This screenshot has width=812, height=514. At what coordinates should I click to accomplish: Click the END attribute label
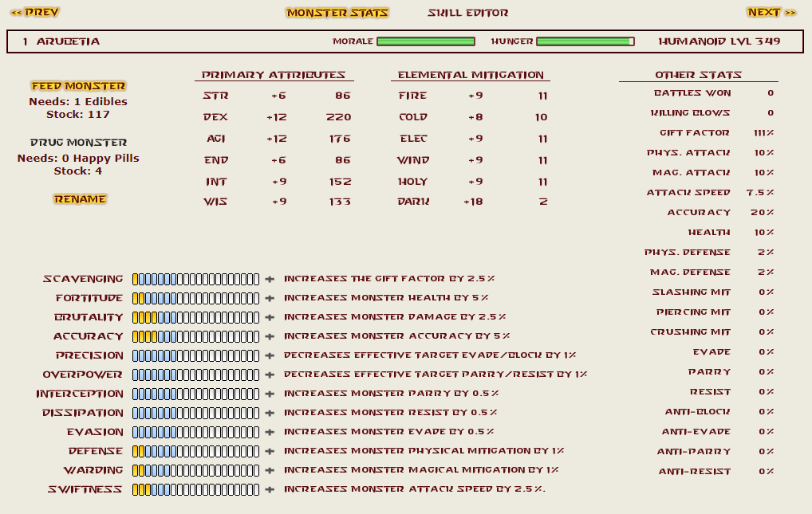215,160
